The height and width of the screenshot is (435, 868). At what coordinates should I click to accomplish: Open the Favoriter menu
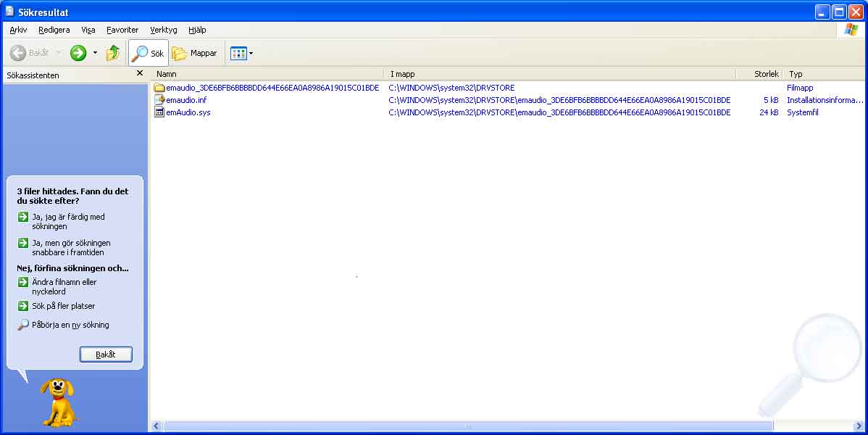click(122, 30)
